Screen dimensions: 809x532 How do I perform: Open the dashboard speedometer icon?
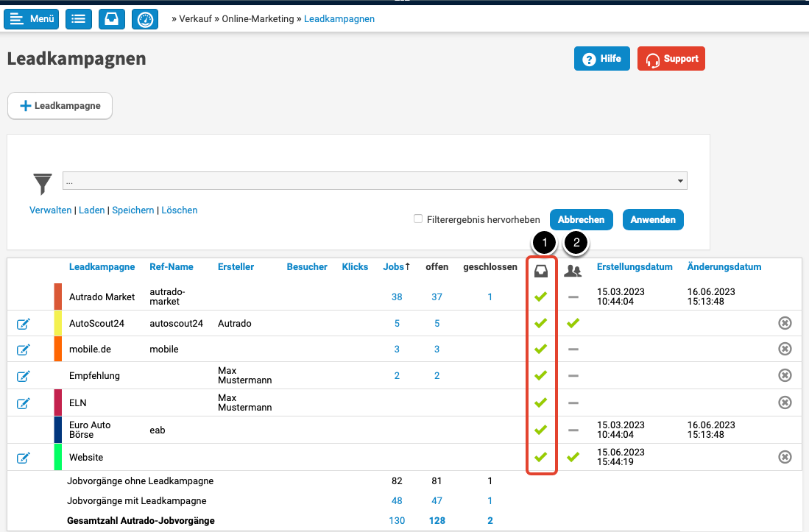[x=145, y=19]
